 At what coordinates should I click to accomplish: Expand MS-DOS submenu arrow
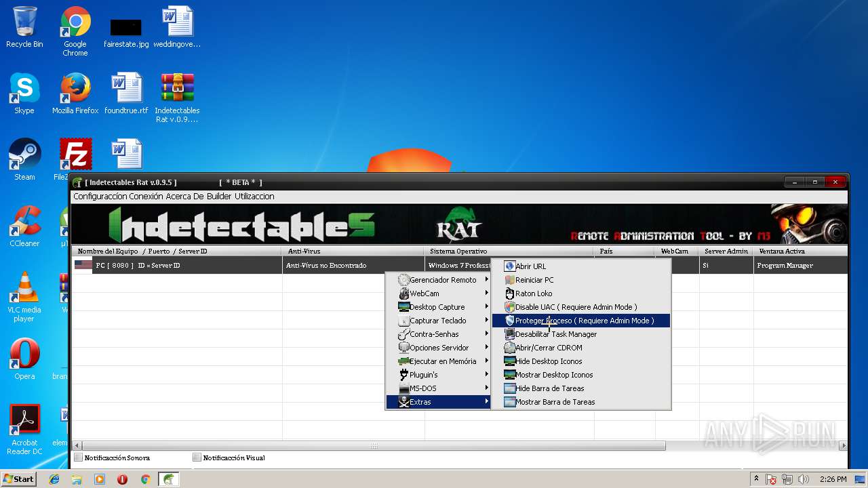486,388
